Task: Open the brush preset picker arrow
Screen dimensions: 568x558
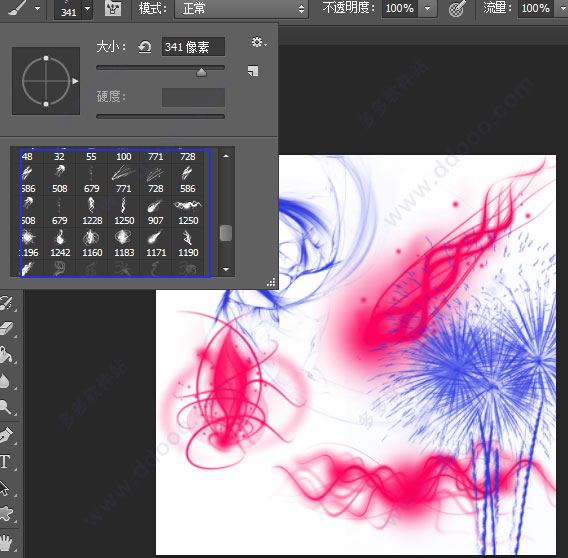Action: click(x=87, y=8)
